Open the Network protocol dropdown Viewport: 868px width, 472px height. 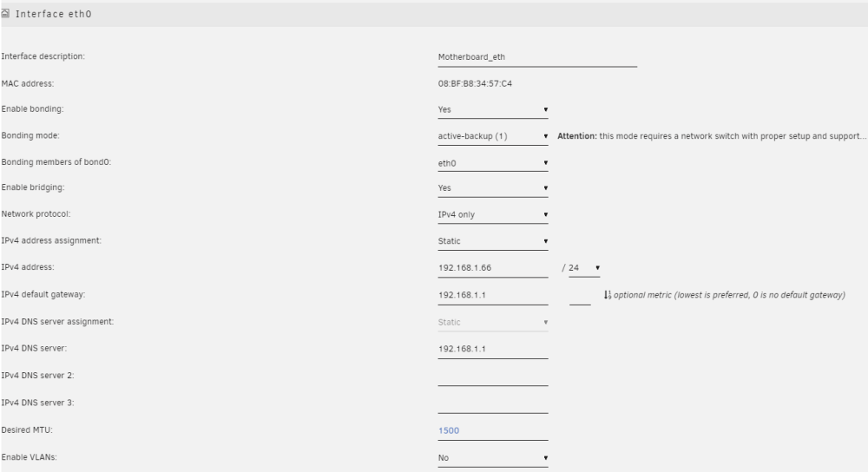pos(493,214)
